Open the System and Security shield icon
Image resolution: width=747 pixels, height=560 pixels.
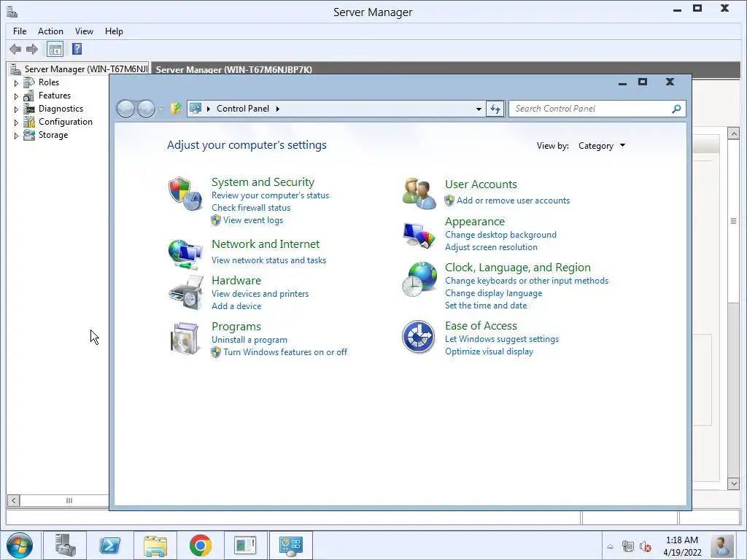(x=185, y=194)
